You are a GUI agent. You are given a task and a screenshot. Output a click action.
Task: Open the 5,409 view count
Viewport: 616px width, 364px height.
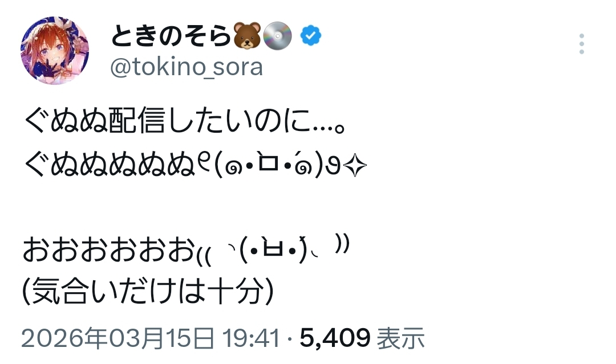point(335,338)
